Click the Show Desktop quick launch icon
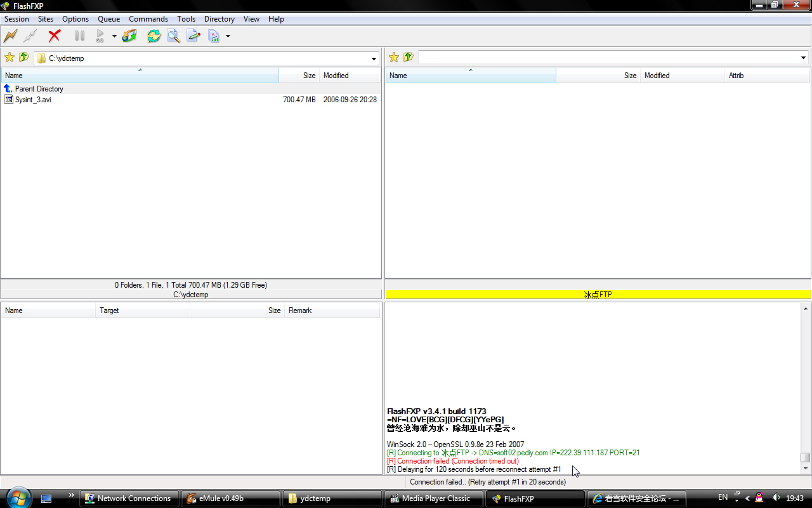The height and width of the screenshot is (508, 812). 46,498
